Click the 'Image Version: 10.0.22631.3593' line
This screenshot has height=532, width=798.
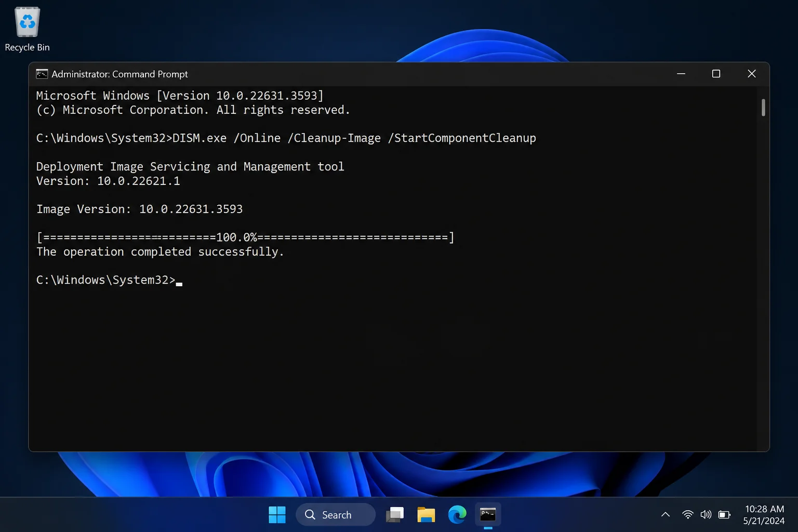coord(139,209)
